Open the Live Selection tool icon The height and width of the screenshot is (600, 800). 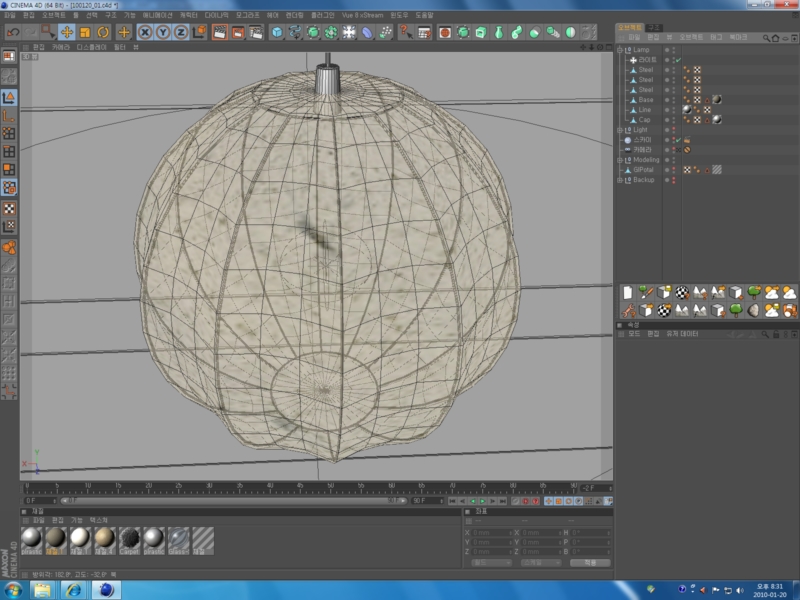tap(48, 33)
